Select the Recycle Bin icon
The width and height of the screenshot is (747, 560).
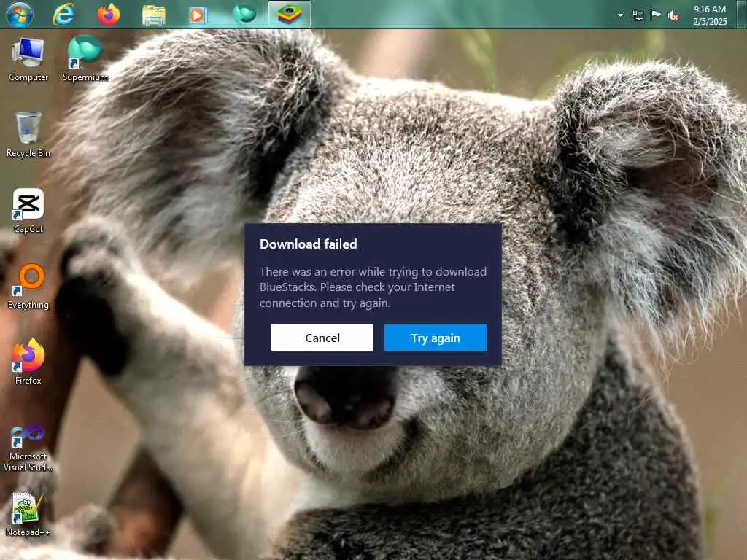(x=28, y=135)
